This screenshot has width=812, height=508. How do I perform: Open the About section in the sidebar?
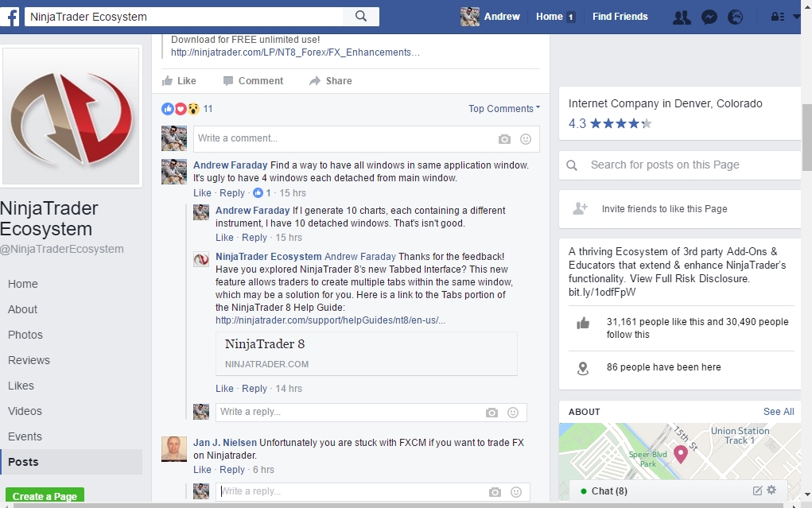(22, 309)
